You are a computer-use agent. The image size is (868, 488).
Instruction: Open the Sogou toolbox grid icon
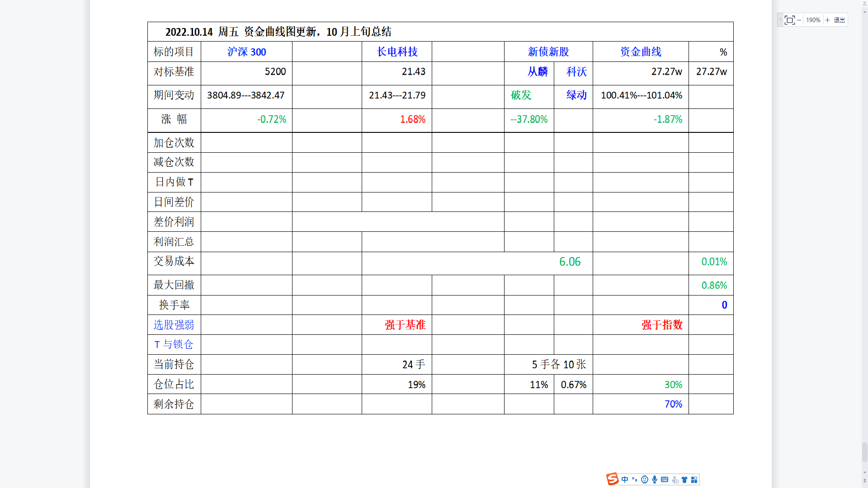point(694,479)
